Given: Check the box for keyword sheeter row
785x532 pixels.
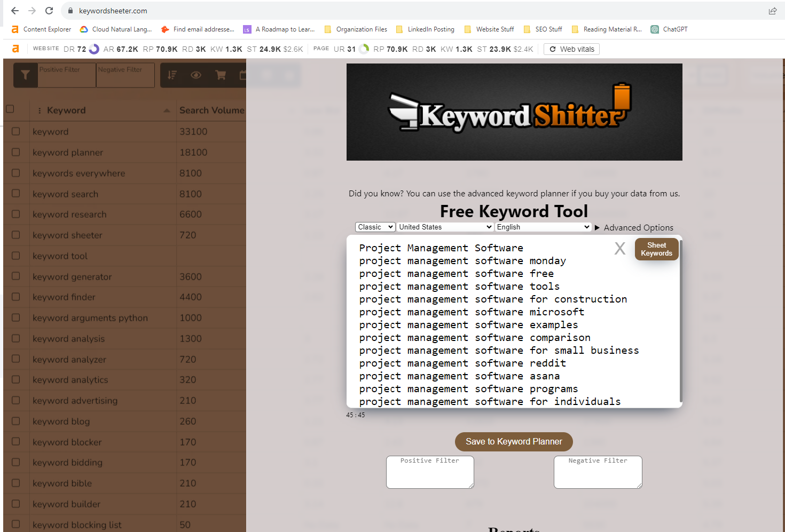Looking at the screenshot, I should click(16, 235).
